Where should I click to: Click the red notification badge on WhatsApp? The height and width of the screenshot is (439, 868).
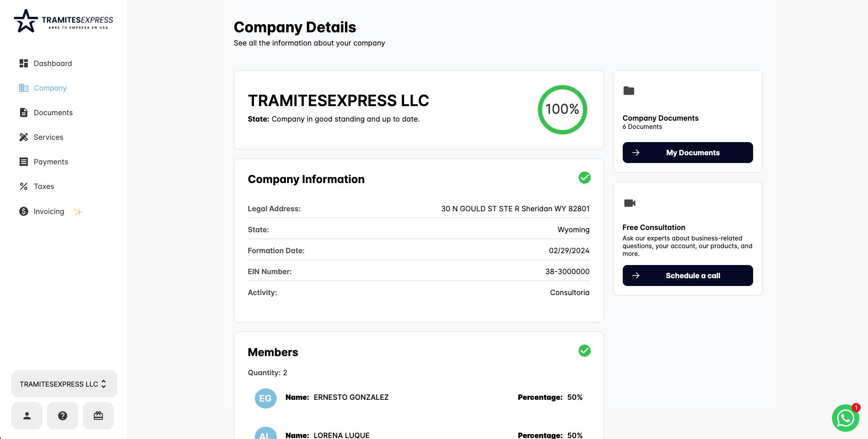click(856, 408)
